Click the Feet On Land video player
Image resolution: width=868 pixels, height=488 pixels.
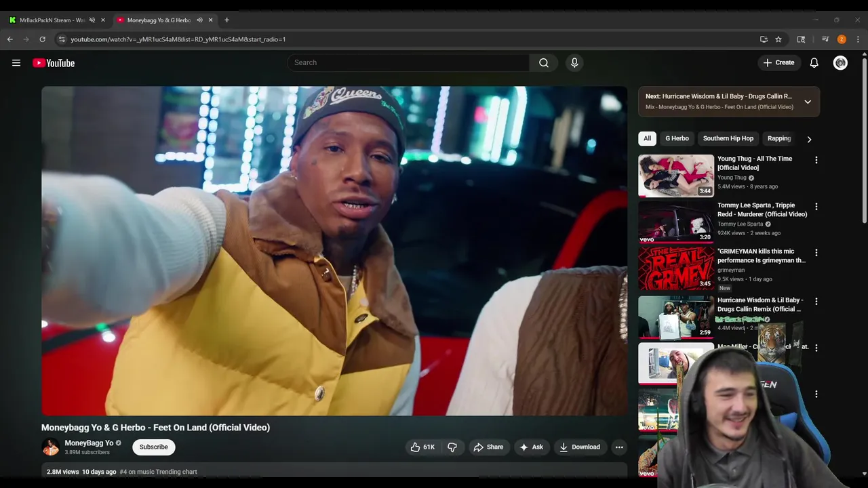pos(334,251)
